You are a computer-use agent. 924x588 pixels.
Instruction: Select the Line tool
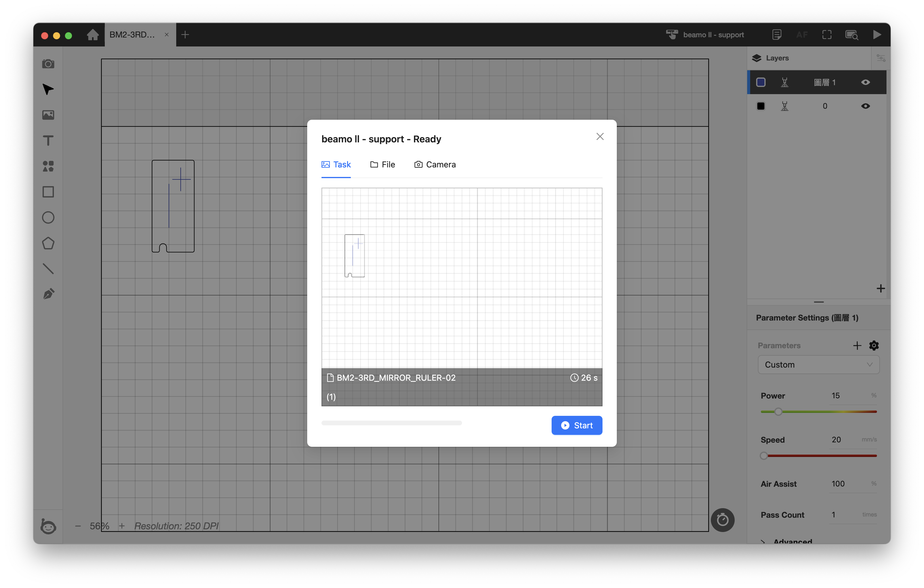(x=48, y=269)
